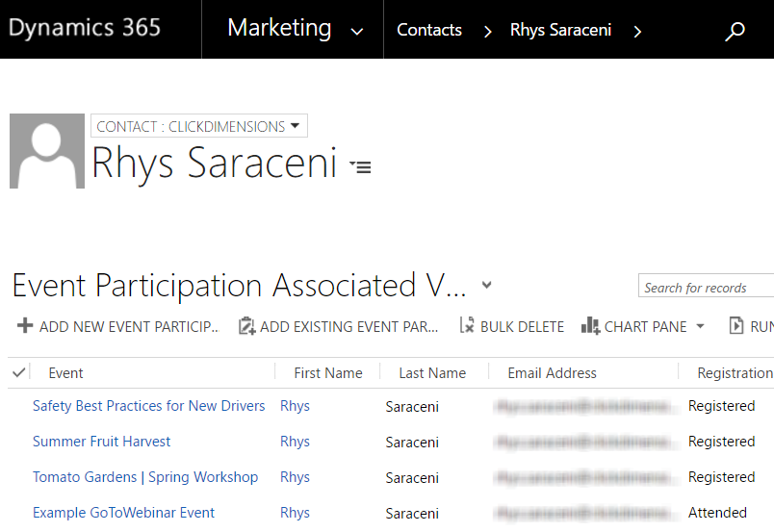Click the Add Existing Event Participation icon
This screenshot has width=774, height=532.
pos(246,326)
